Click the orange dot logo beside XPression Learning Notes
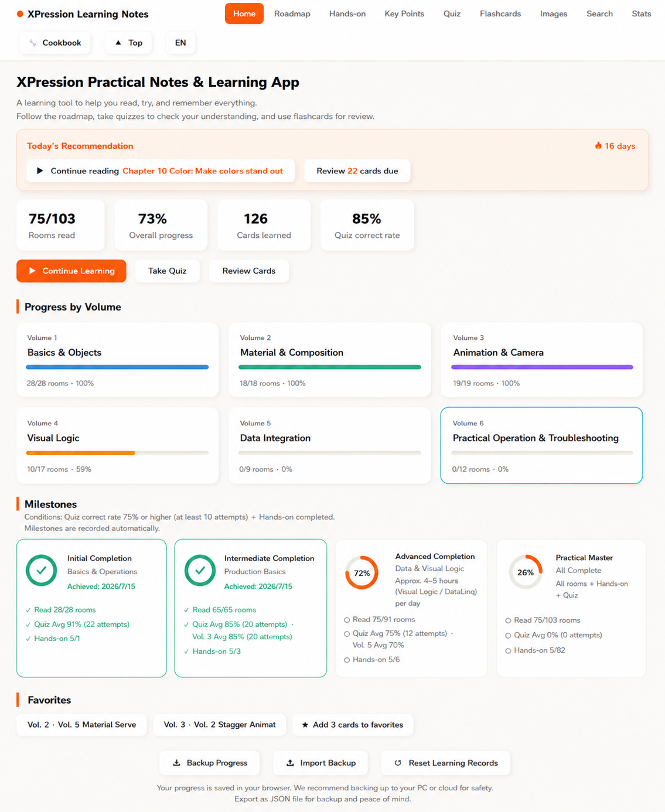665x812 pixels. pos(20,14)
